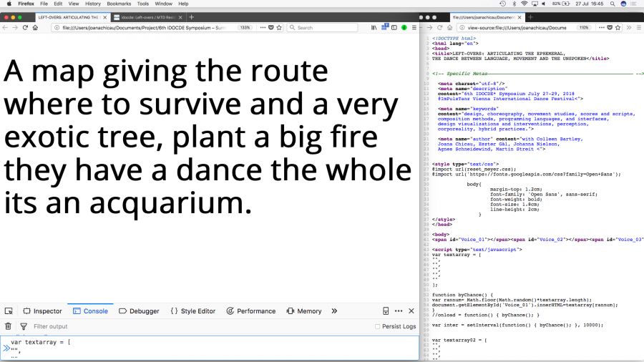
Task: Open the DevTools three-dot options menu
Action: pos(399,311)
